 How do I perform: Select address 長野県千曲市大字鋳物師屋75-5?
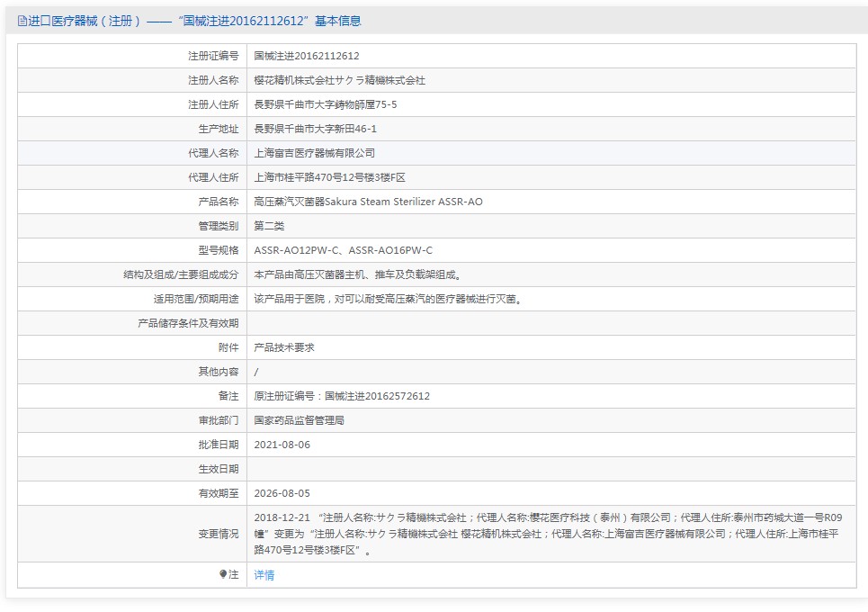tap(326, 104)
